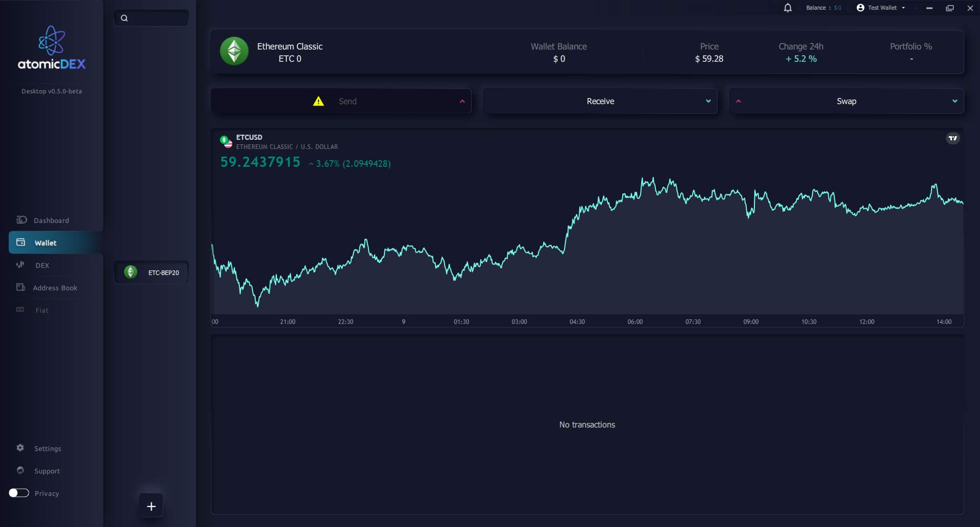
Task: Click the Portfolio % label
Action: (x=911, y=46)
